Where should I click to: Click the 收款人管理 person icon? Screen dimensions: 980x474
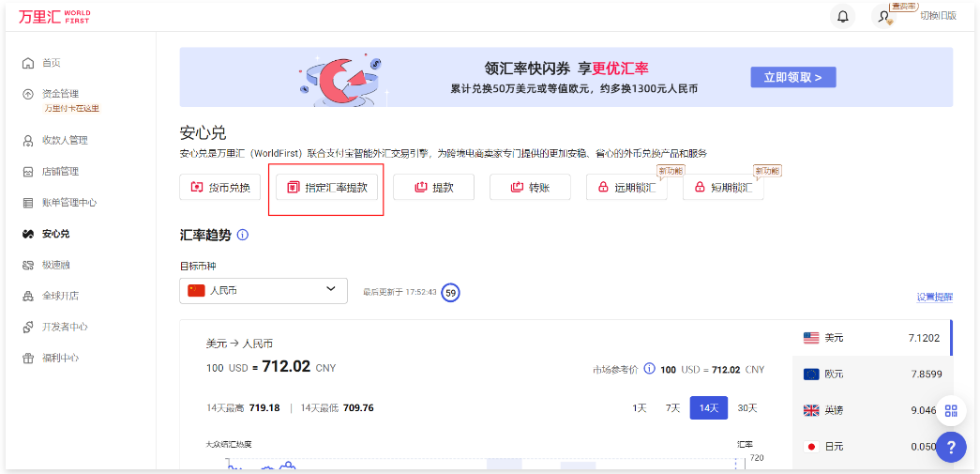(x=27, y=141)
